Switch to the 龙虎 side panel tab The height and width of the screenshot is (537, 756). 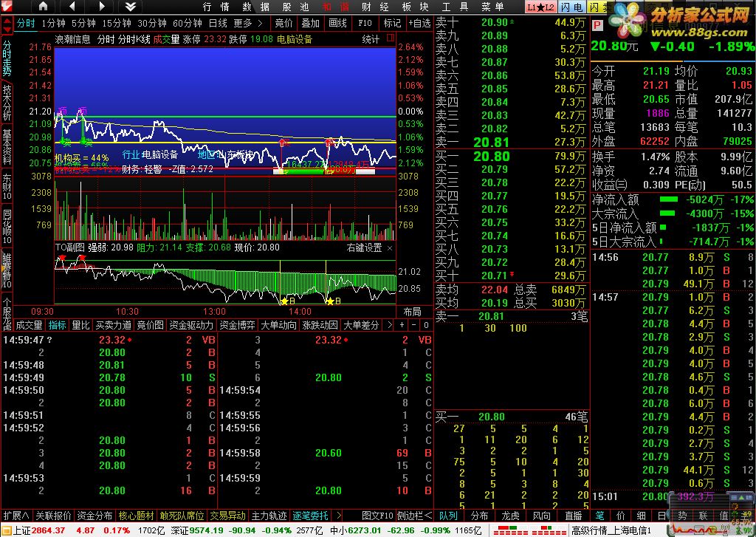510,516
